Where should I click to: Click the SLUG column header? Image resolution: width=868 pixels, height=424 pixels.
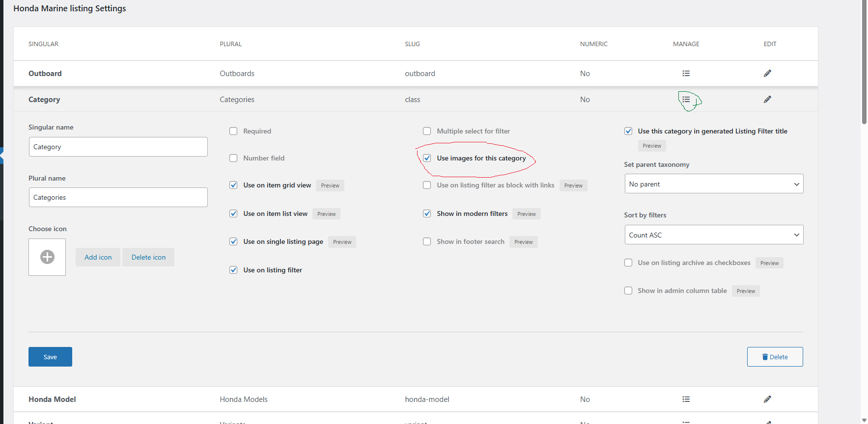[412, 44]
